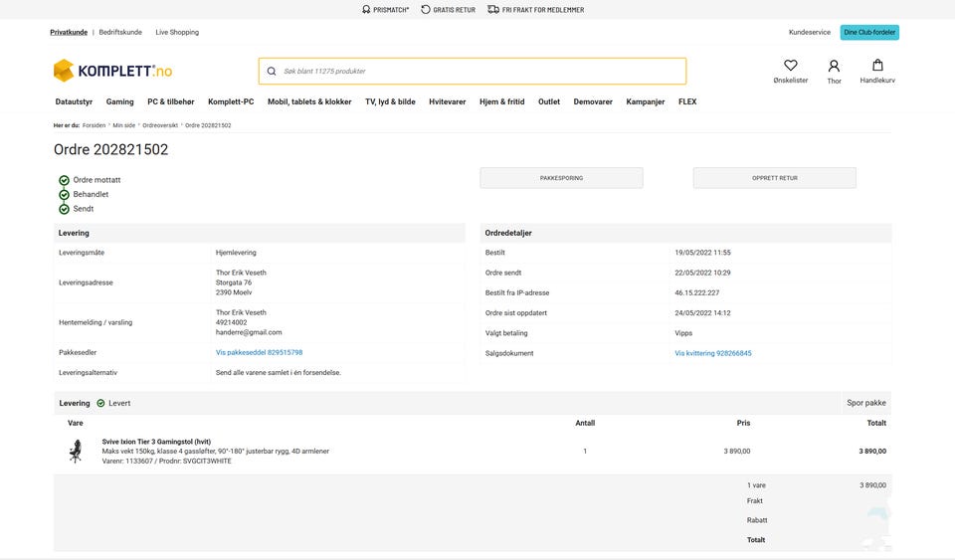Open the Handlekurv shopping bag icon
The image size is (955, 560).
(x=877, y=66)
